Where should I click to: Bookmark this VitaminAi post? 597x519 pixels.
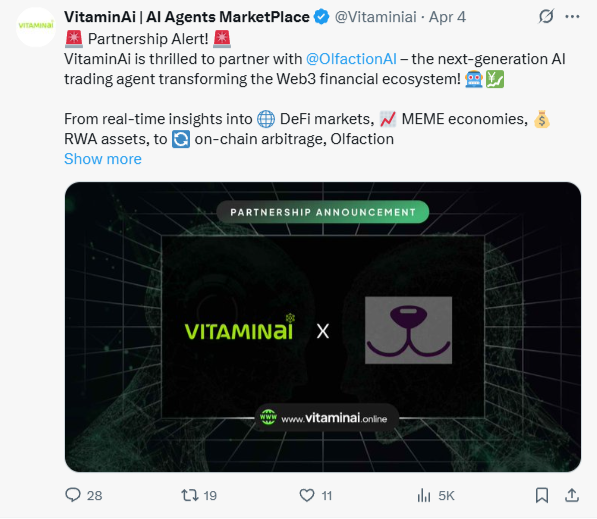click(542, 495)
